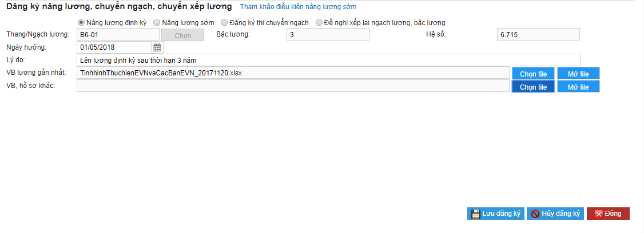Viewport: 644px width, 233px height.
Task: Select the Nâng lương sớm option
Action: click(x=157, y=23)
